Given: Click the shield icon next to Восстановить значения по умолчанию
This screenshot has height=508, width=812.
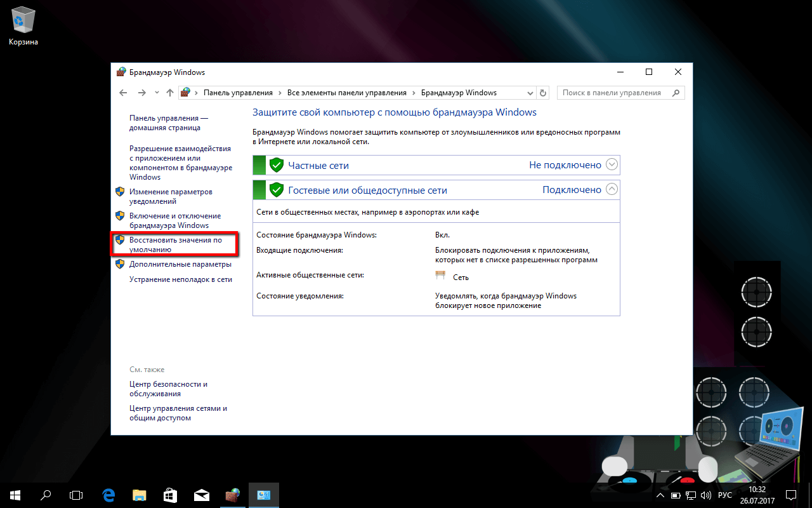Looking at the screenshot, I should point(120,240).
